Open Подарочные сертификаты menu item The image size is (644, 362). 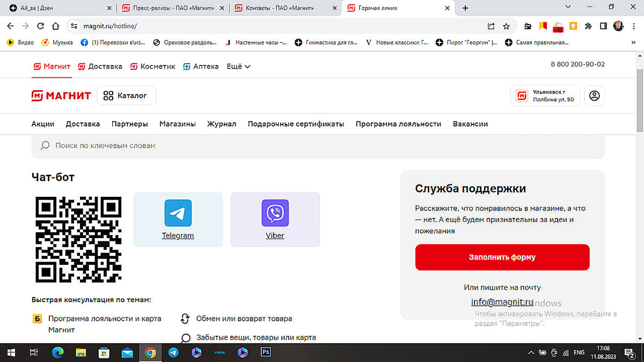click(x=296, y=124)
